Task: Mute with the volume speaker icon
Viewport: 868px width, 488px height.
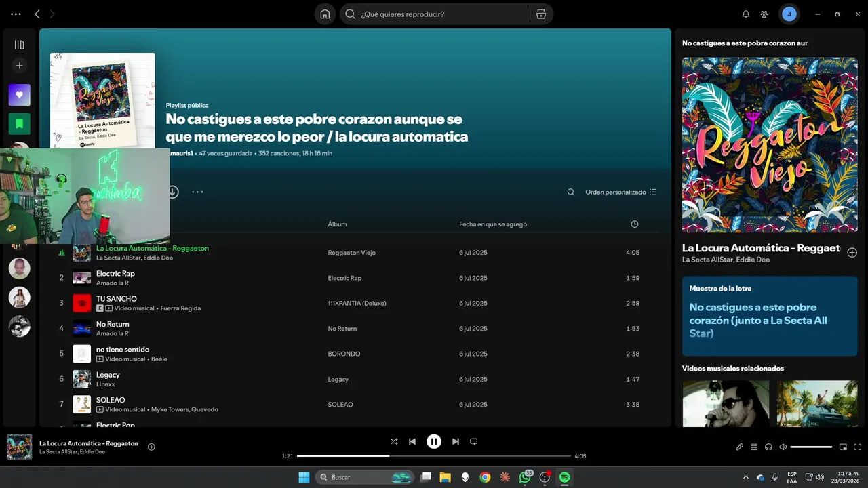Action: point(783,447)
